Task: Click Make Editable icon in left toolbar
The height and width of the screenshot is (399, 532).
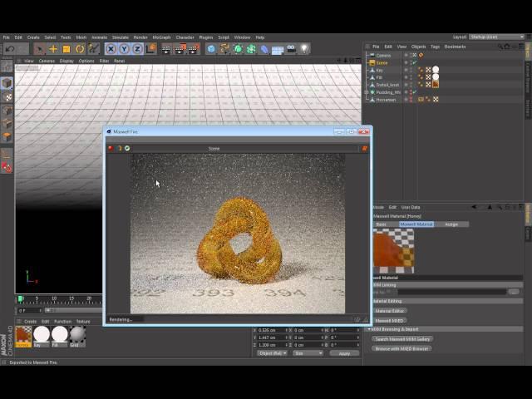Action: pyautogui.click(x=7, y=66)
